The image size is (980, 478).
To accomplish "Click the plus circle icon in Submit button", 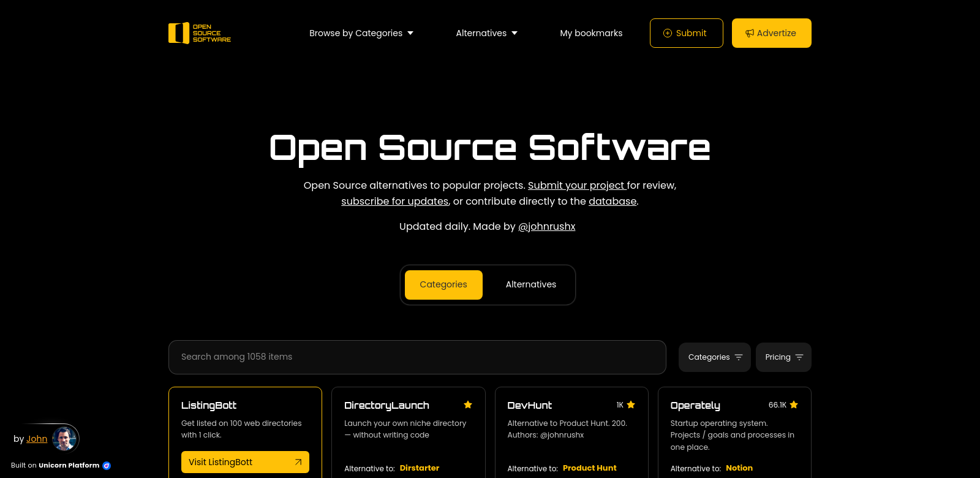I will 668,33.
